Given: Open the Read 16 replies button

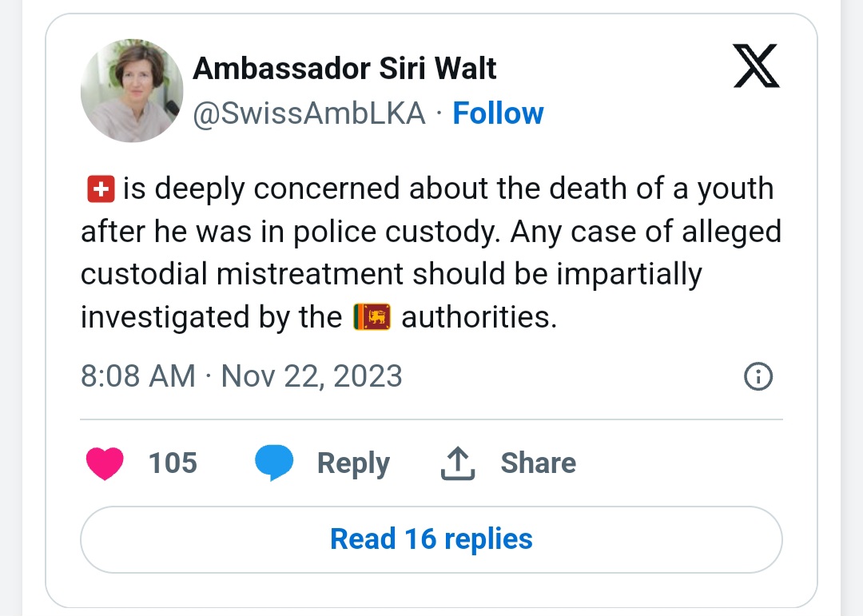Looking at the screenshot, I should tap(431, 539).
